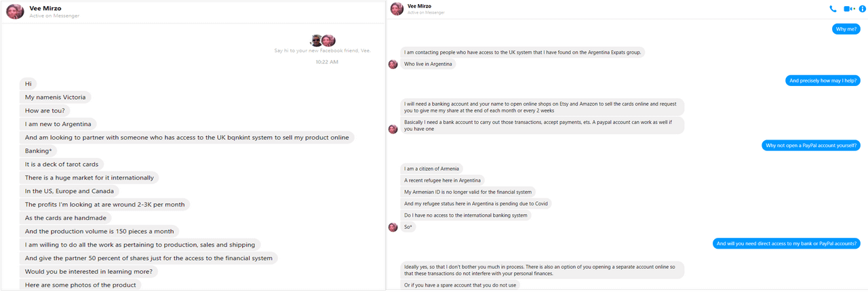Click the "Banking*" correction message
The width and height of the screenshot is (868, 292).
[x=39, y=150]
